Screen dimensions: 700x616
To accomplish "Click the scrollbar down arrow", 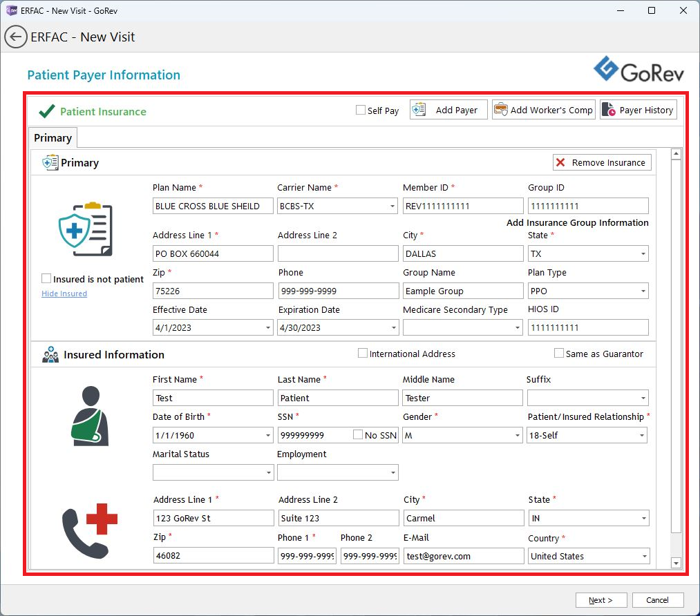I will (676, 564).
